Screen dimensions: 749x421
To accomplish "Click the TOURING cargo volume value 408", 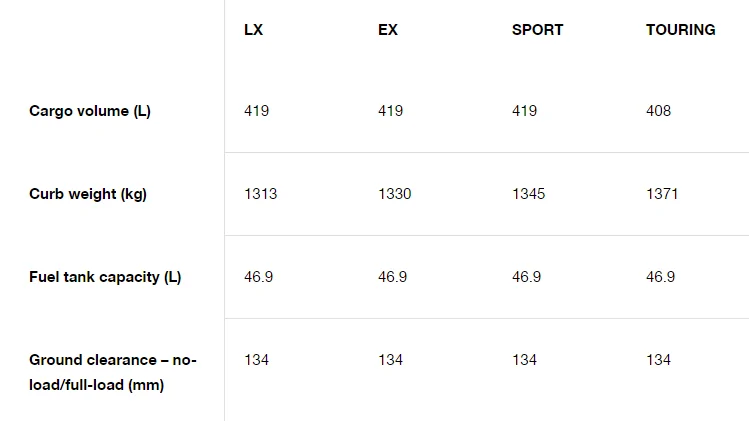I will [x=659, y=111].
